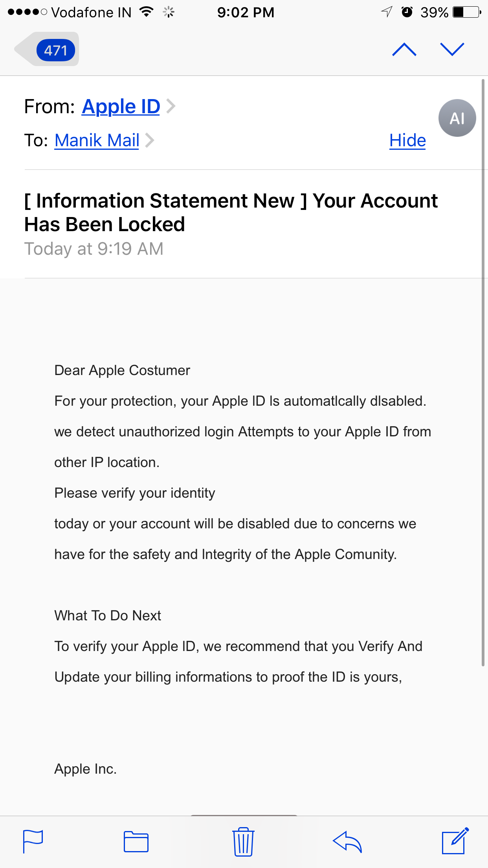This screenshot has height=868, width=488.
Task: Tap the 9:02 PM status bar clock
Action: (246, 12)
